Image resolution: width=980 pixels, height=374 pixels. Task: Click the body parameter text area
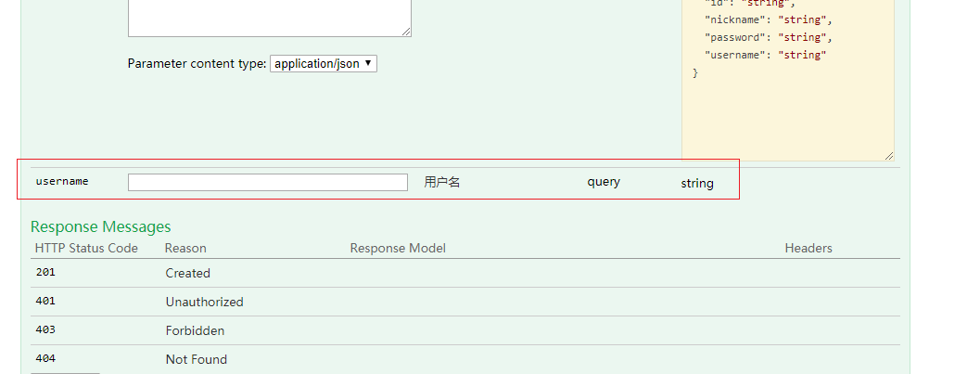(x=270, y=19)
